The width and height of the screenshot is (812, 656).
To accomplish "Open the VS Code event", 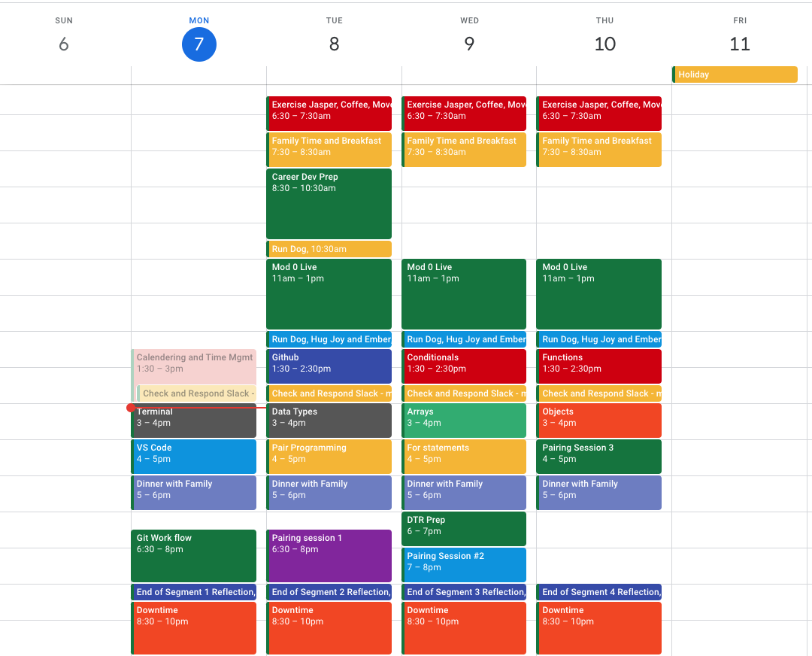I will pyautogui.click(x=193, y=457).
